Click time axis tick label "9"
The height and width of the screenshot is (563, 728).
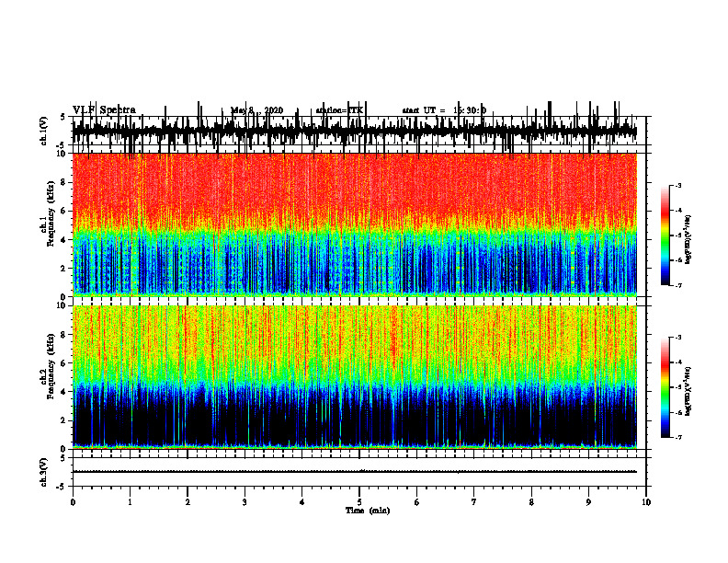588,502
